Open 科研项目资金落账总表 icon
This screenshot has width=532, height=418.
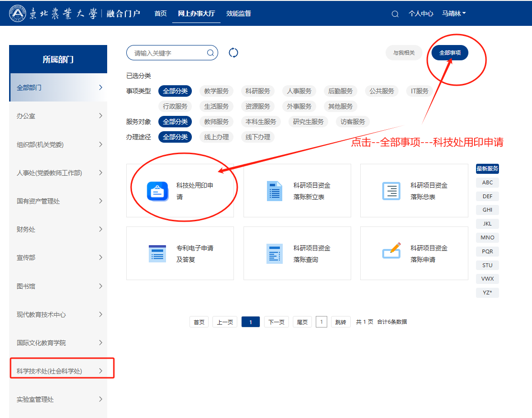pyautogui.click(x=391, y=191)
